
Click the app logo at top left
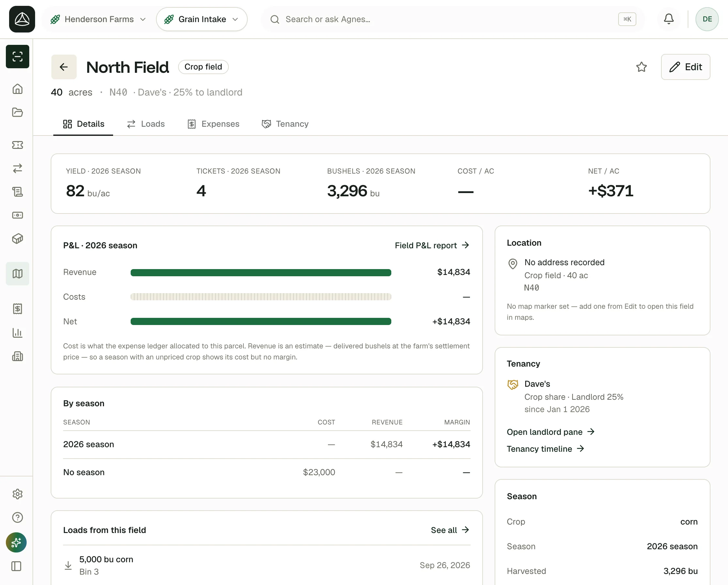(x=22, y=19)
